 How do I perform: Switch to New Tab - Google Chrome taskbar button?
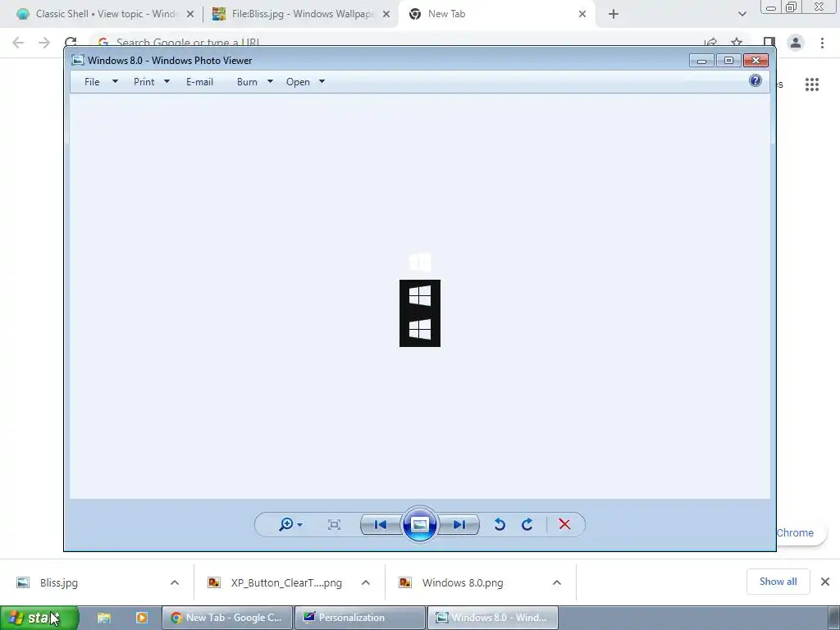(227, 618)
